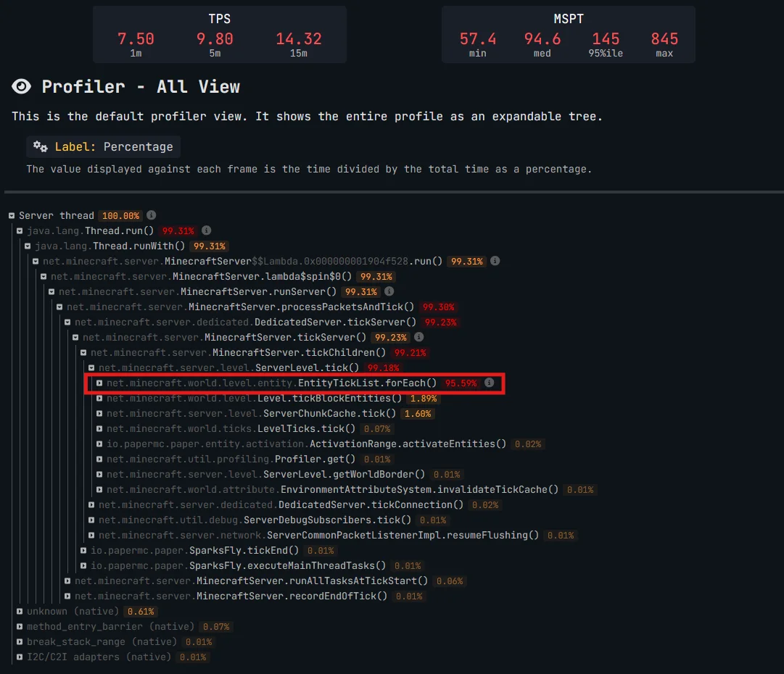This screenshot has height=674, width=784.
Task: Select EntityTickList.forEach() frame text
Action: [x=271, y=383]
